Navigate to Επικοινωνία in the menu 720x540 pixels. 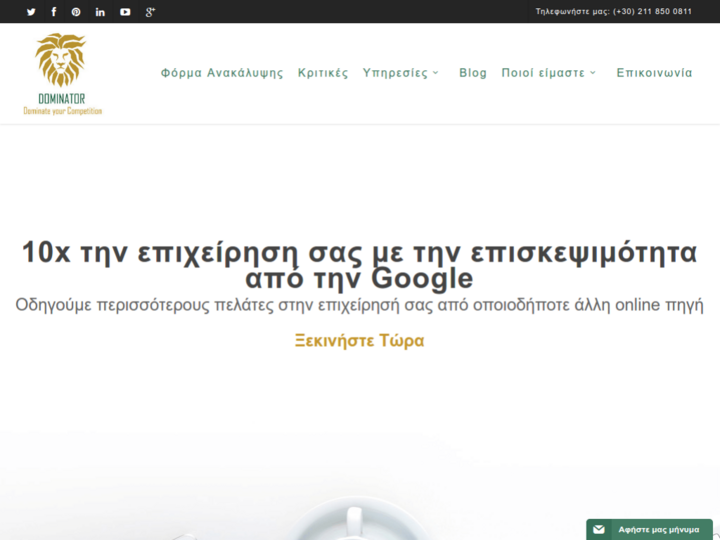[x=654, y=73]
